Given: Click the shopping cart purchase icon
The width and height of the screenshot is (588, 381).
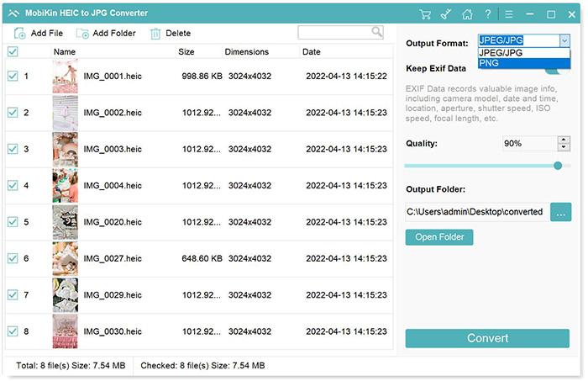Looking at the screenshot, I should pyautogui.click(x=426, y=14).
